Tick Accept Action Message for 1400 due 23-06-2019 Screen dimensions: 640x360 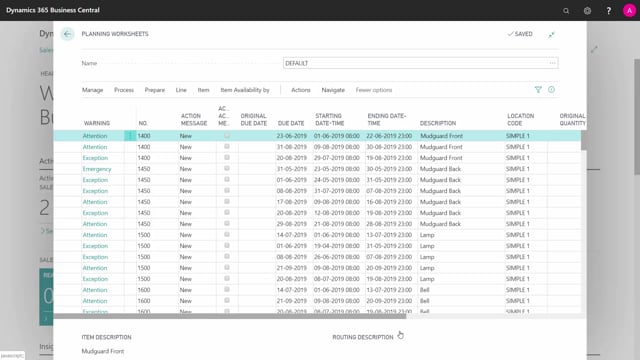tap(227, 136)
